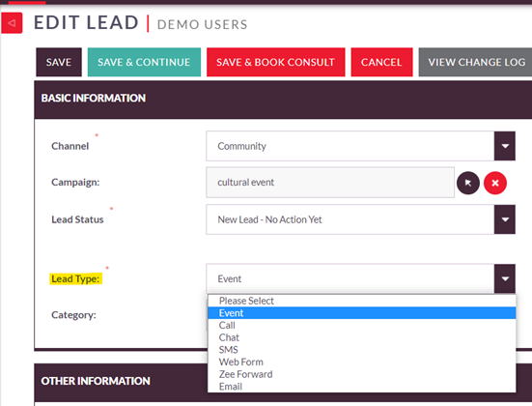Cancel editing the lead

coord(381,62)
